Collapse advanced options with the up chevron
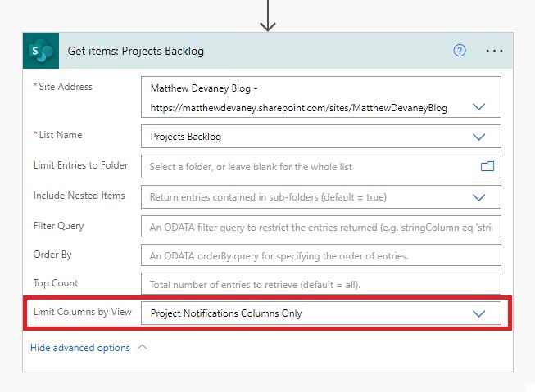Screen dimensions: 535x392 click(x=143, y=347)
